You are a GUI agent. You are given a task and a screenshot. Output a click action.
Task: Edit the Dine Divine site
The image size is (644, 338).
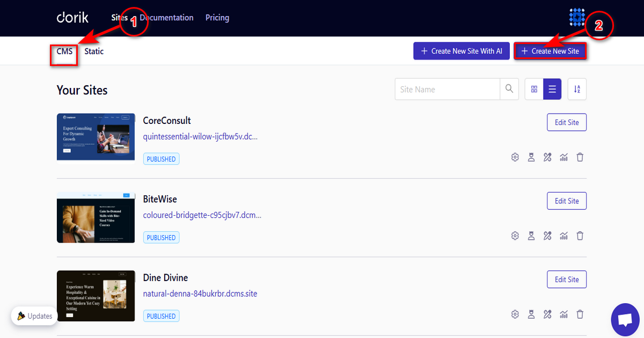[x=567, y=280]
